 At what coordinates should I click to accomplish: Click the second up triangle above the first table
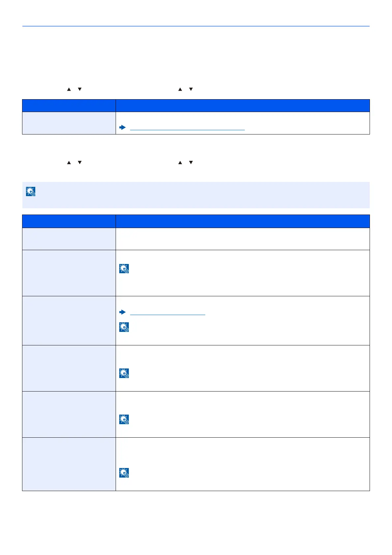click(180, 89)
